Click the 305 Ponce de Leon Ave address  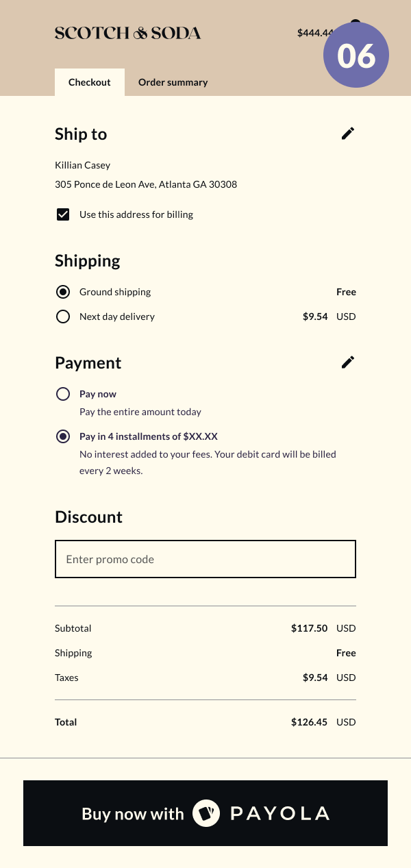[146, 184]
